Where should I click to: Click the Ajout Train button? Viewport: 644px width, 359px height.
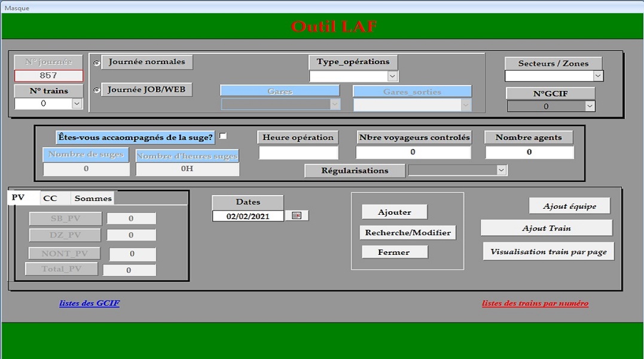pyautogui.click(x=546, y=228)
